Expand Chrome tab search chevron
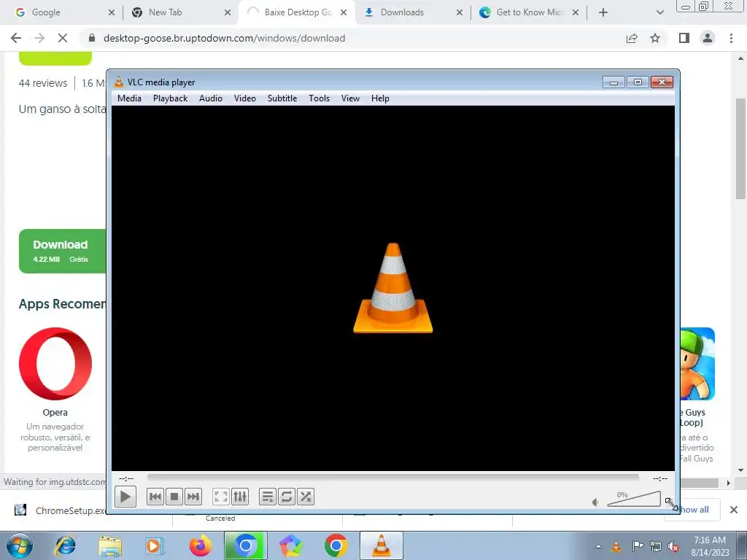This screenshot has width=747, height=560. point(659,12)
